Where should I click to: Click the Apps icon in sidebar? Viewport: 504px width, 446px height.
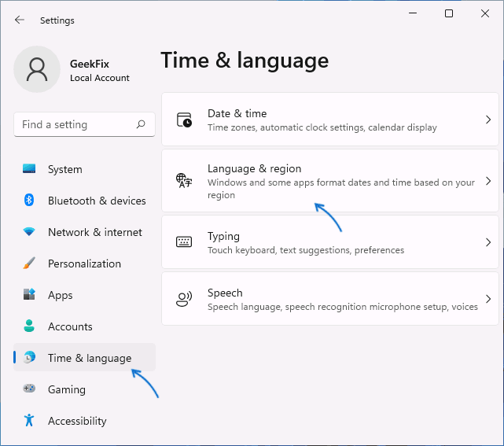pos(29,294)
